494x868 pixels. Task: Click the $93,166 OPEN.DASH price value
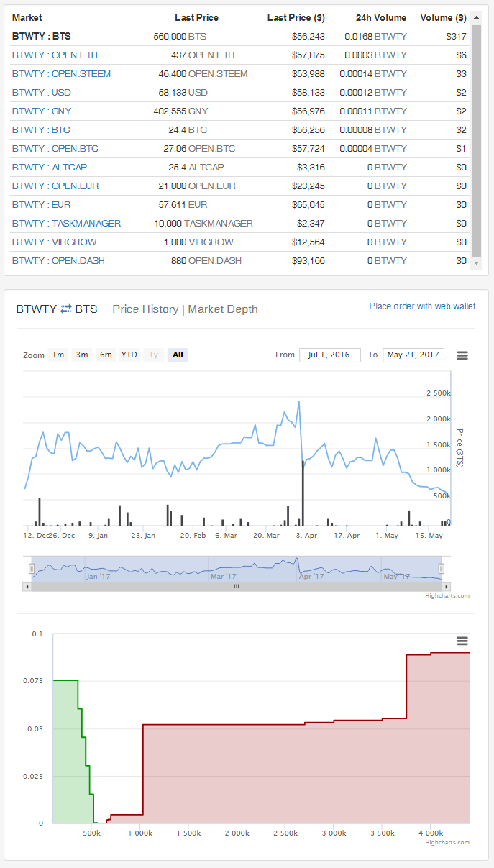308,261
